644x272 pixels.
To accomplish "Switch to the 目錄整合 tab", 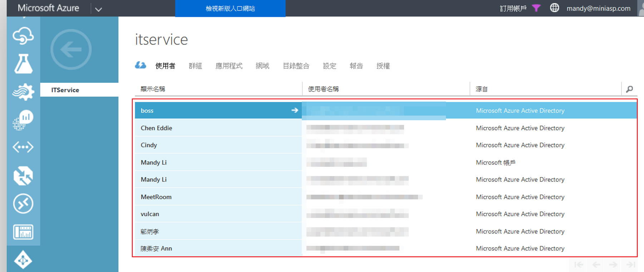I will (x=296, y=66).
